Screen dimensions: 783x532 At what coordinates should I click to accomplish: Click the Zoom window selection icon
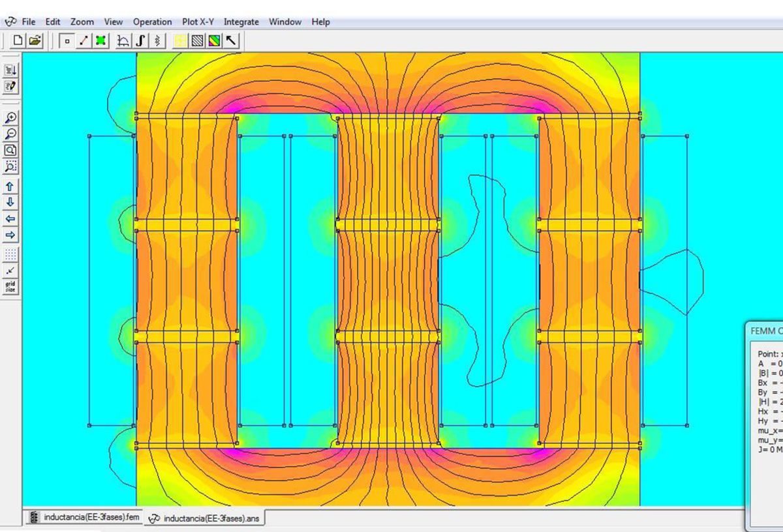click(10, 166)
